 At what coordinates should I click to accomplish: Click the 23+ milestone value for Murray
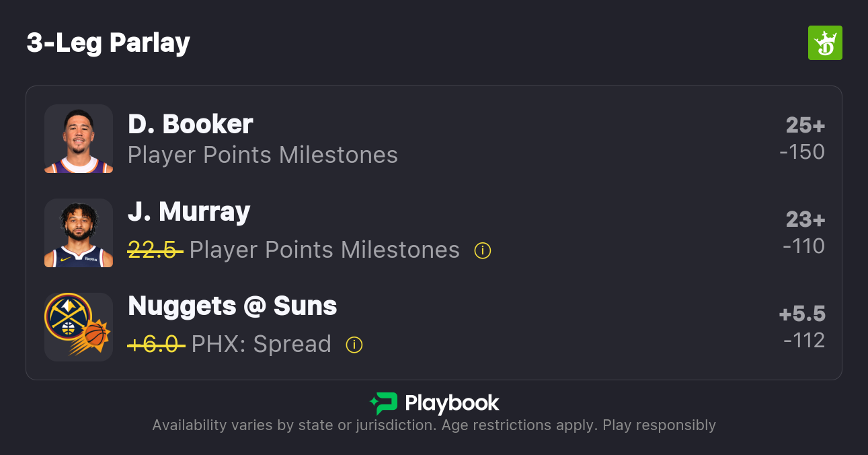tap(805, 220)
